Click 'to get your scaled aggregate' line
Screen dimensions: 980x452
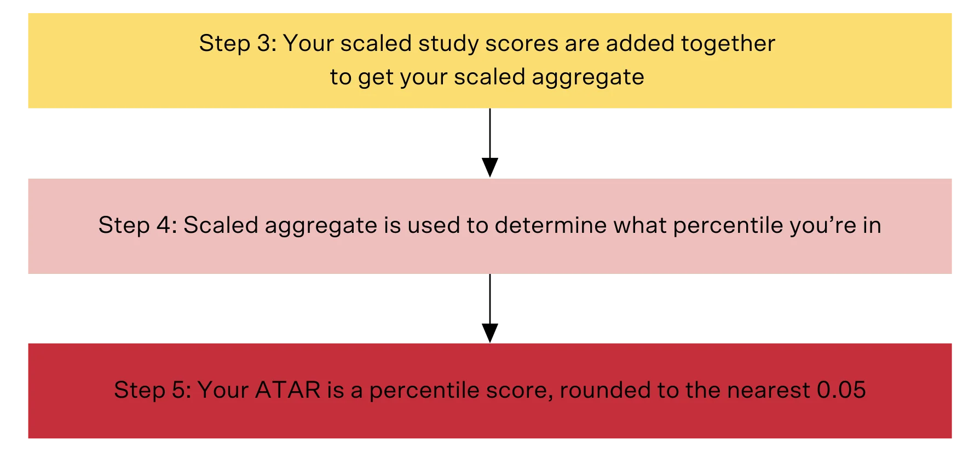coord(487,77)
